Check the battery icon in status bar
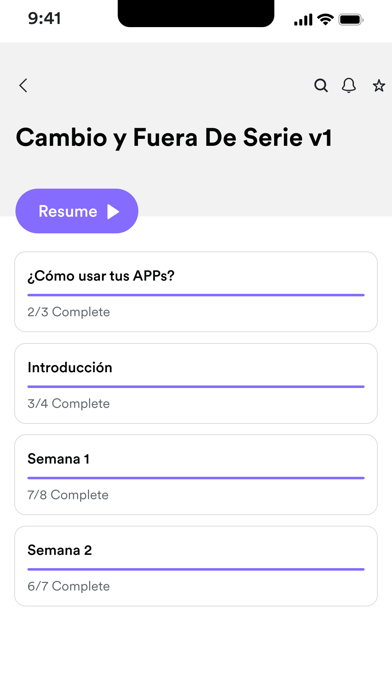The width and height of the screenshot is (392, 696). [x=351, y=20]
